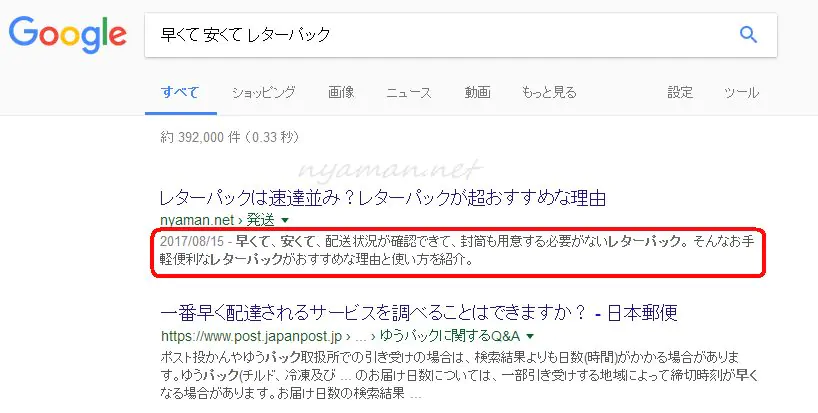Open the 設定 menu
Image resolution: width=818 pixels, height=413 pixels.
pos(680,93)
